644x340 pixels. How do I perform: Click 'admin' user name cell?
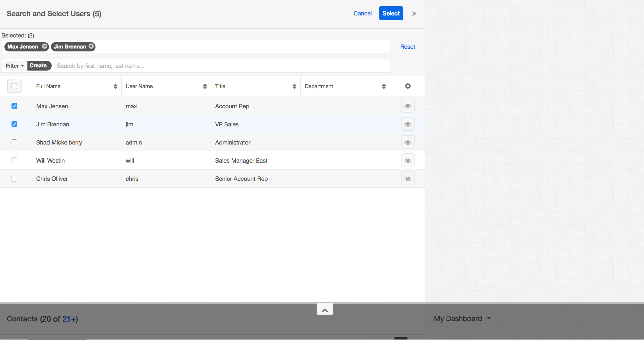pyautogui.click(x=133, y=142)
